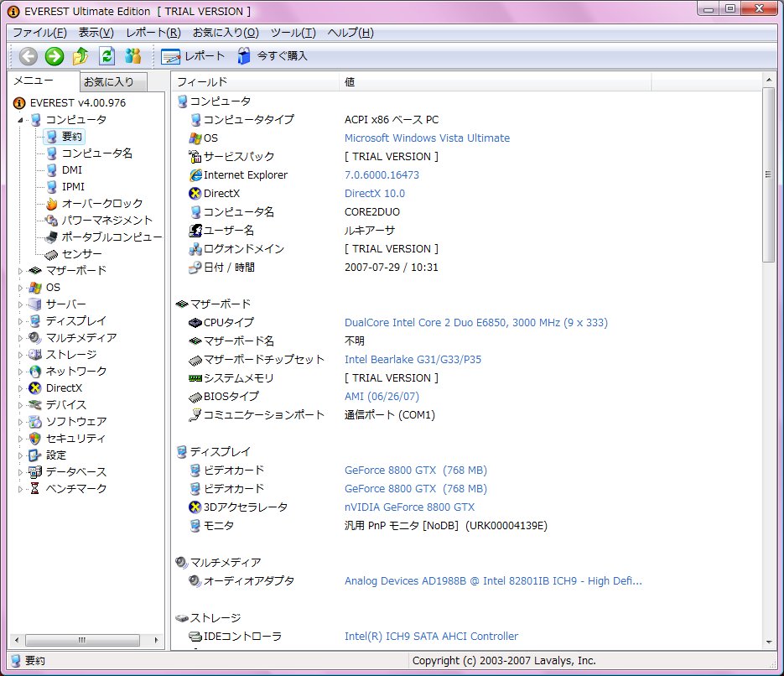
Task: Click the DirectX icon in the tree
Action: coord(35,388)
